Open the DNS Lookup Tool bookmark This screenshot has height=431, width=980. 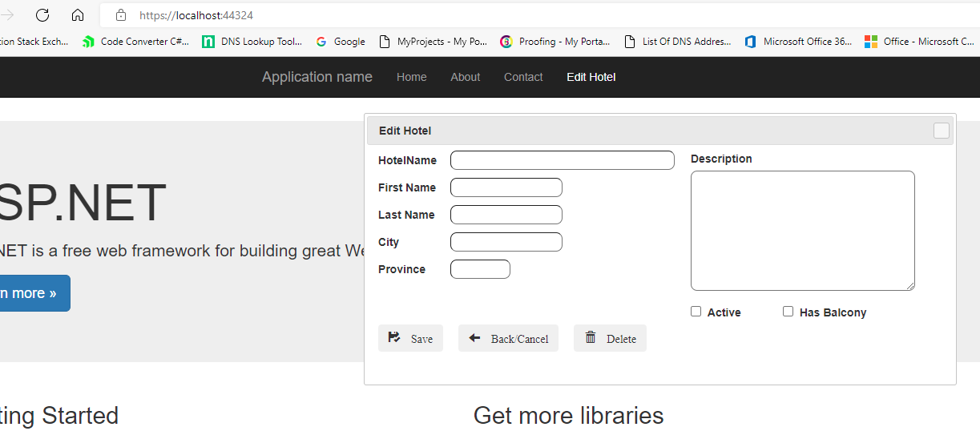coord(252,42)
